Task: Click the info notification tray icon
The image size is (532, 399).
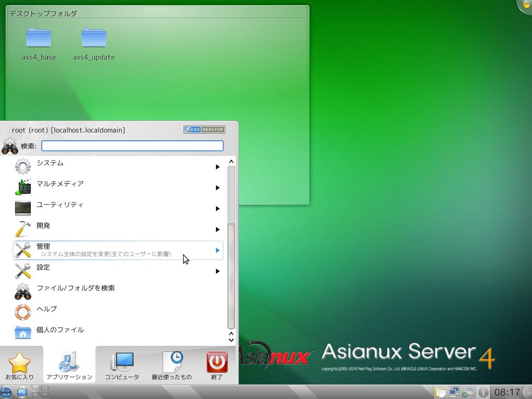Action: coord(483,392)
